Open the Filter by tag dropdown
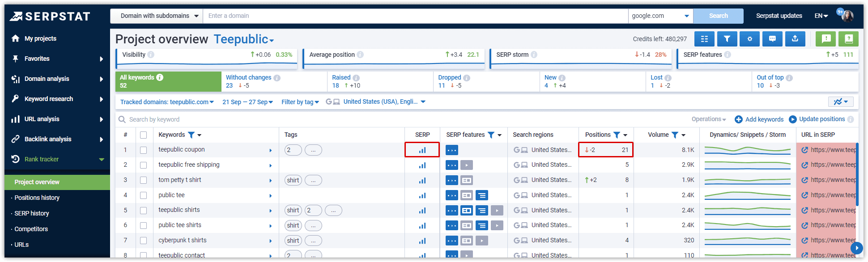This screenshot has height=262, width=868. coord(300,102)
